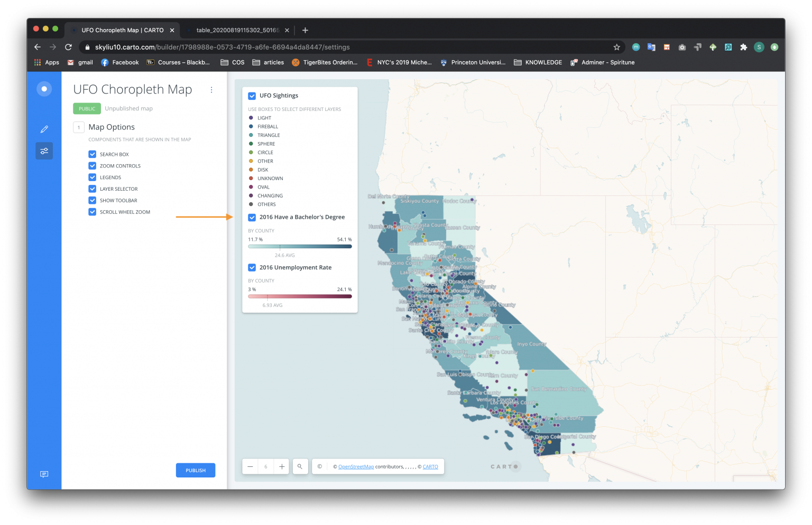Open the feedback chat icon bottom left
Image resolution: width=812 pixels, height=525 pixels.
[x=44, y=474]
